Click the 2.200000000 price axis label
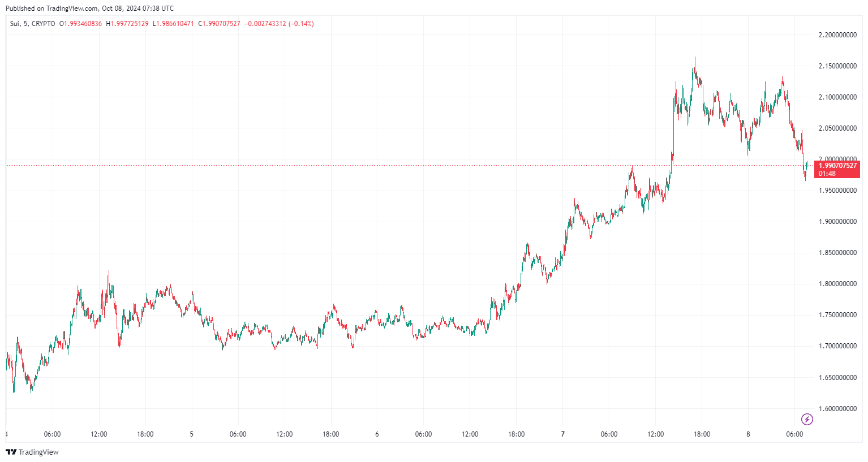The image size is (868, 462). pos(837,35)
